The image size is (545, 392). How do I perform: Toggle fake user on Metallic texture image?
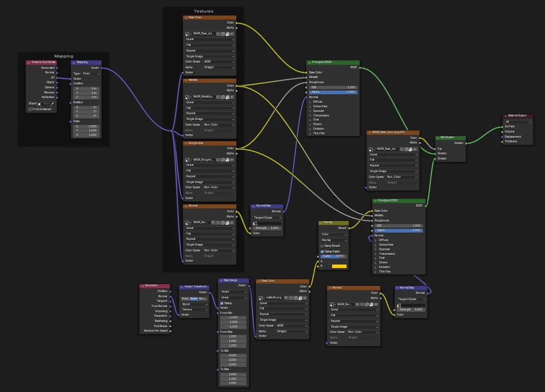click(x=218, y=96)
